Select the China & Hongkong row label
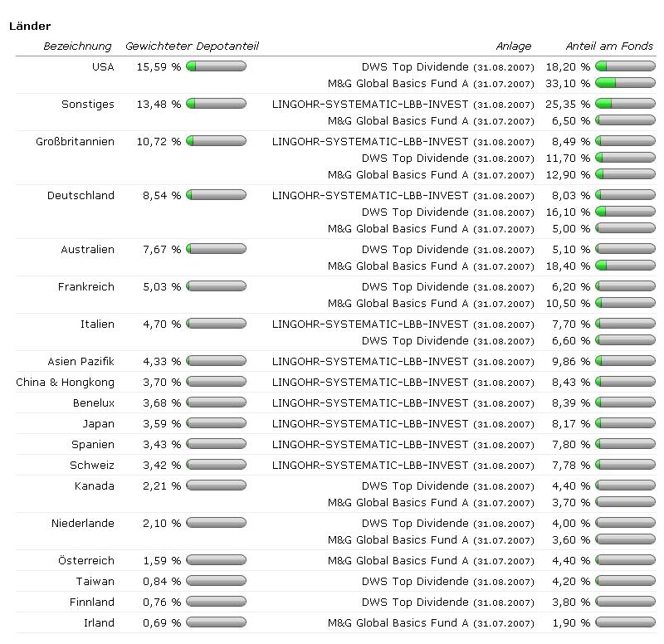The width and height of the screenshot is (664, 644). pos(65,383)
